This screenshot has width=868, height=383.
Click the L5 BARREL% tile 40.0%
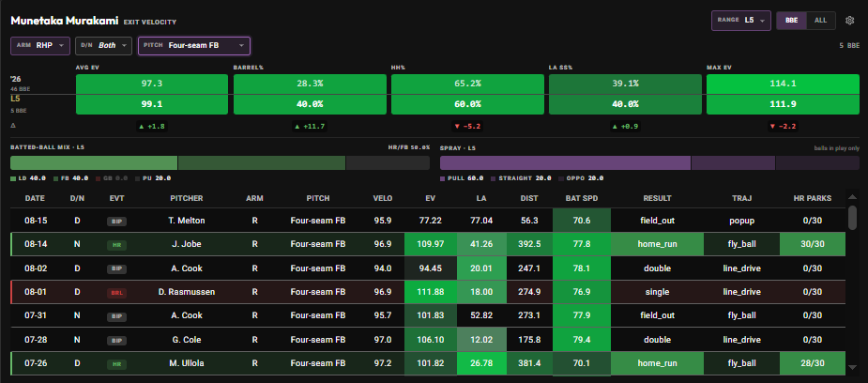coord(310,104)
